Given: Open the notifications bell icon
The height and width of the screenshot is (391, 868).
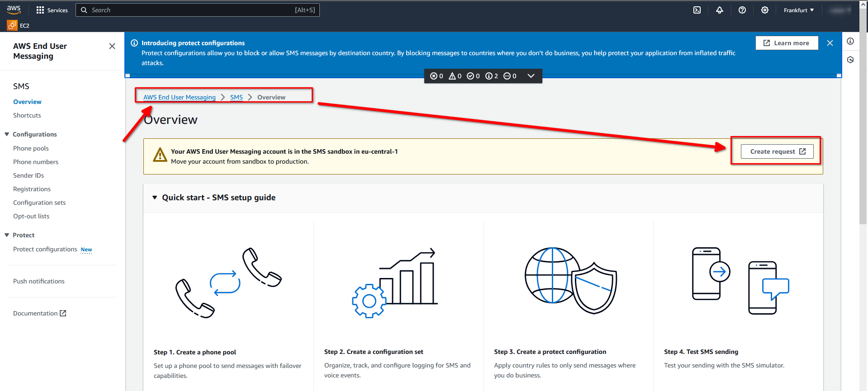Looking at the screenshot, I should [720, 10].
